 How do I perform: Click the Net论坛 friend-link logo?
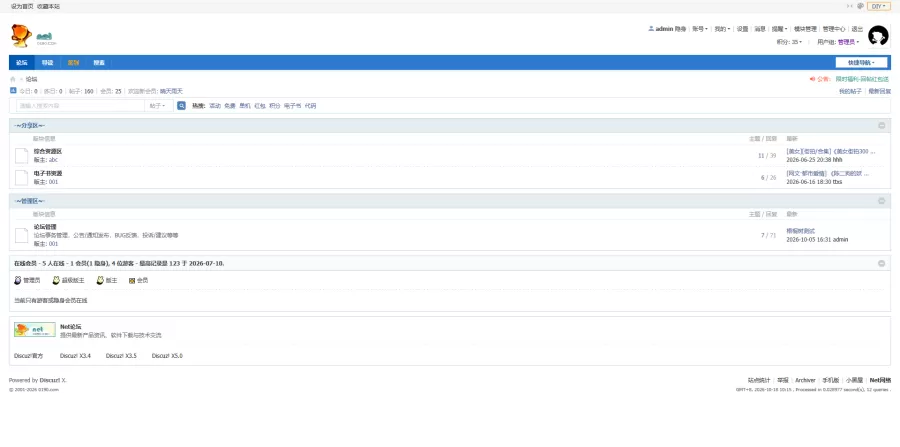point(35,329)
